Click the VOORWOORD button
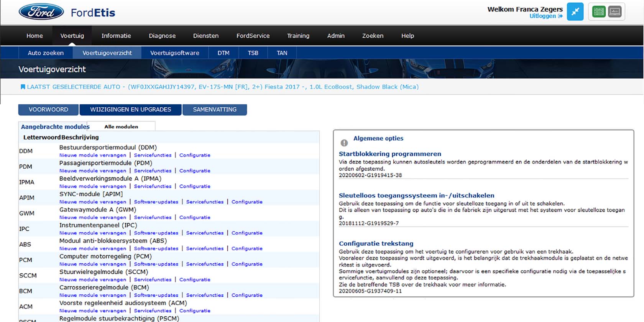This screenshot has height=322, width=644. 48,110
